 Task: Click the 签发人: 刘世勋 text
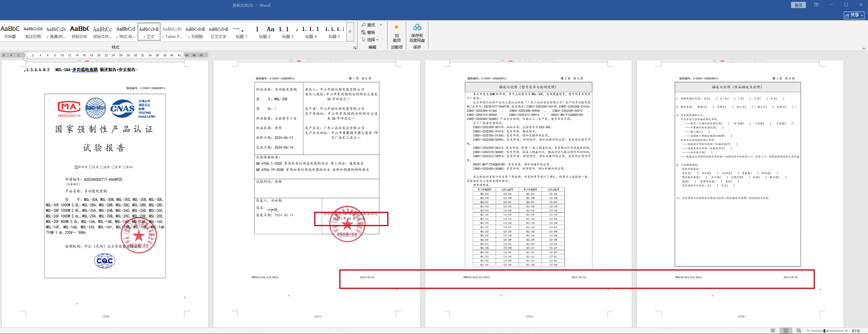(269, 200)
